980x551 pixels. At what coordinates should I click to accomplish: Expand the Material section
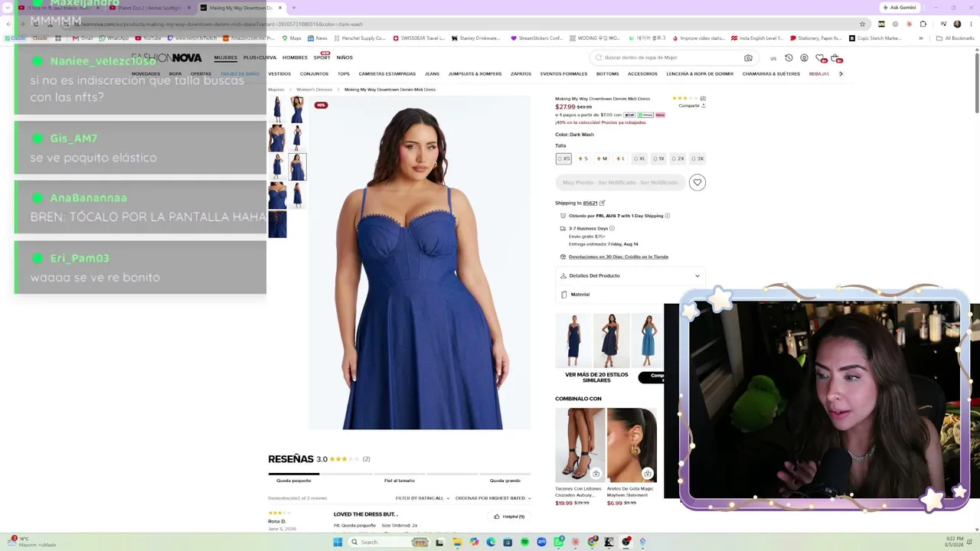(x=630, y=295)
